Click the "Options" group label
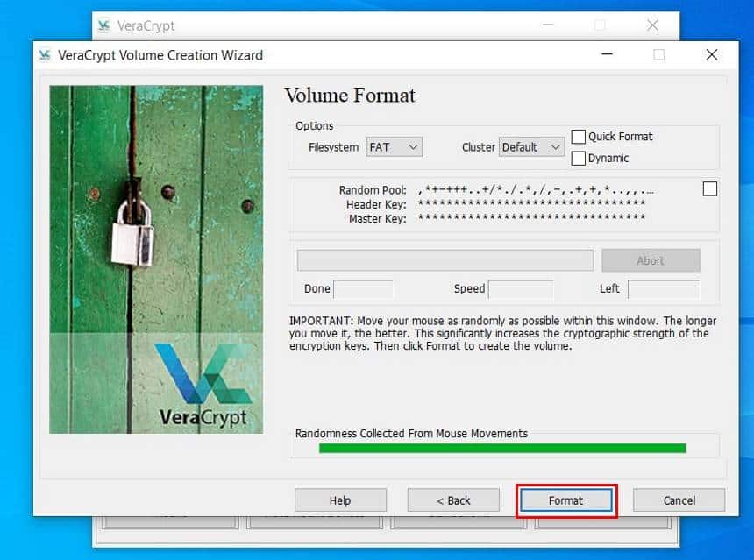 tap(315, 126)
